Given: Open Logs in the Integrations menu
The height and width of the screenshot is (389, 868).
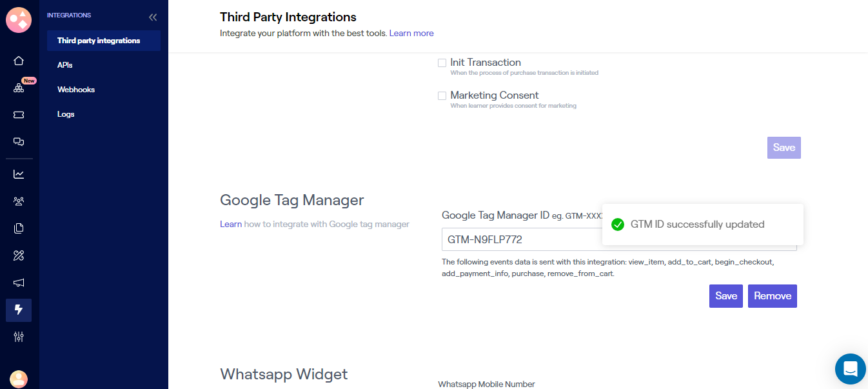Looking at the screenshot, I should [66, 114].
